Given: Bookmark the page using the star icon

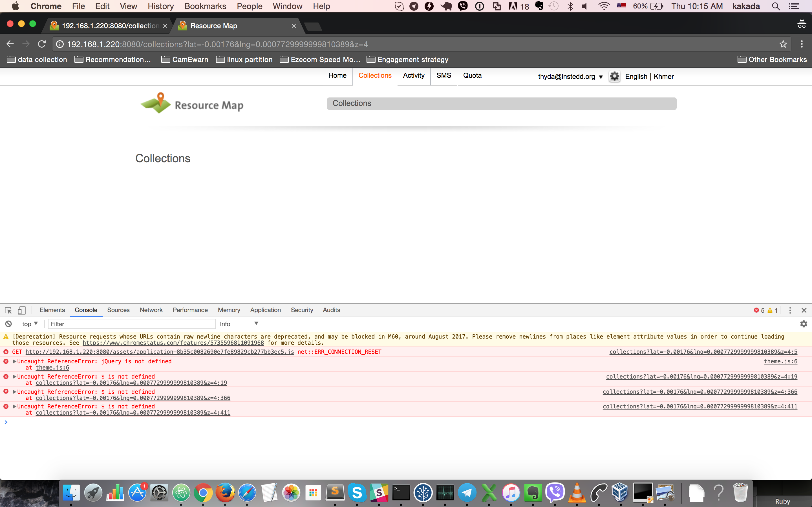Looking at the screenshot, I should [783, 44].
